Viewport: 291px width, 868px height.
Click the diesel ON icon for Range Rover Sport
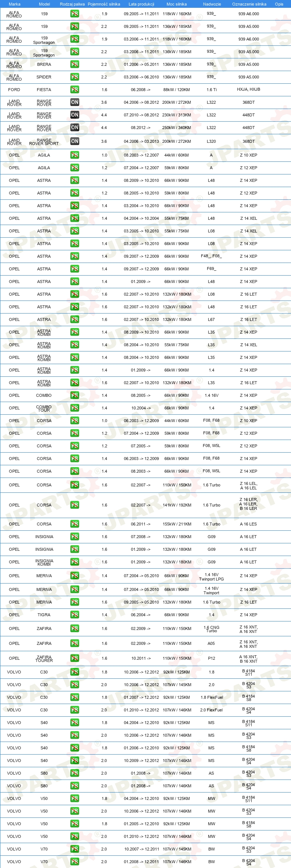pos(74,141)
